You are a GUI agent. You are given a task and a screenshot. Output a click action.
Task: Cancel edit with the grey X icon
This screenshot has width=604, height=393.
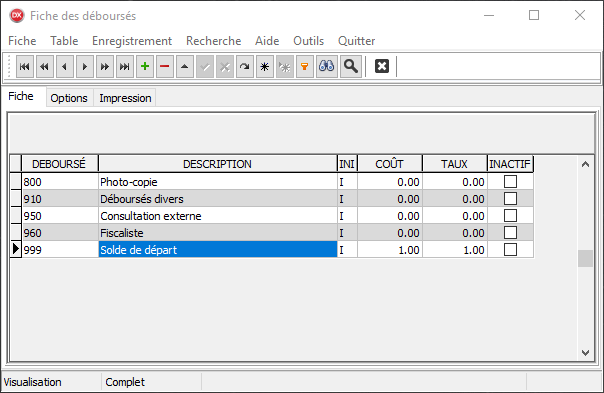(x=225, y=67)
